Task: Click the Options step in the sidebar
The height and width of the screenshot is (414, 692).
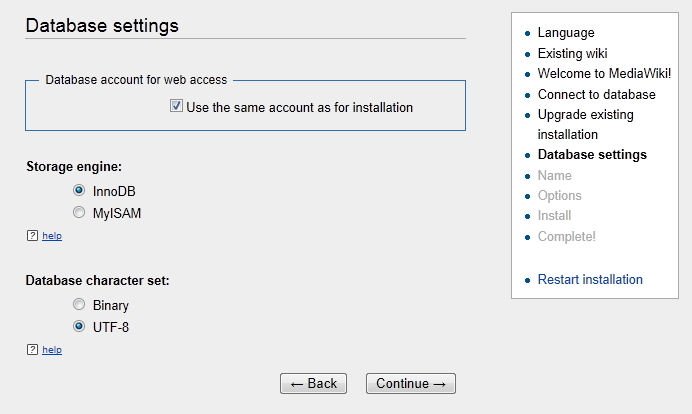Action: (x=559, y=195)
